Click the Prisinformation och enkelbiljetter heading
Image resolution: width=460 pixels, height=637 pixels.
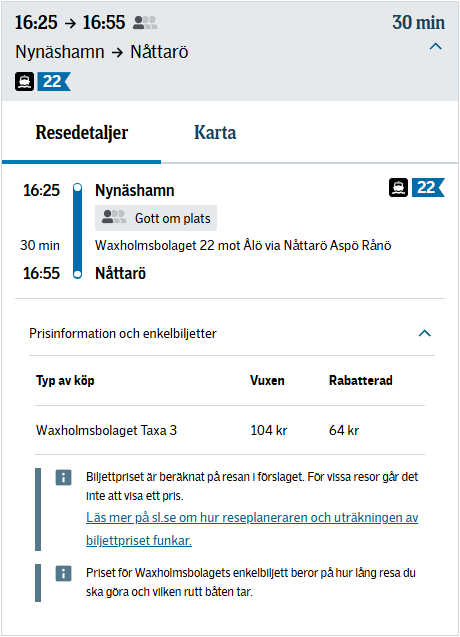click(x=123, y=334)
